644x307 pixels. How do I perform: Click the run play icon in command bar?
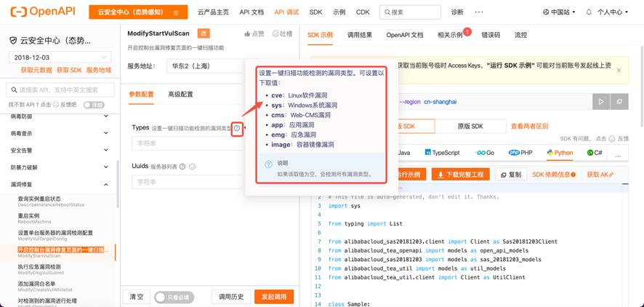601,102
